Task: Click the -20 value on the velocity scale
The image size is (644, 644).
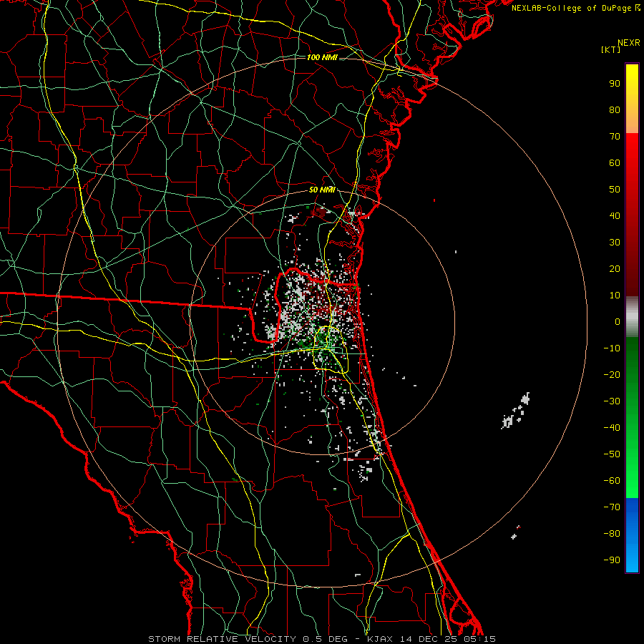Action: click(612, 375)
